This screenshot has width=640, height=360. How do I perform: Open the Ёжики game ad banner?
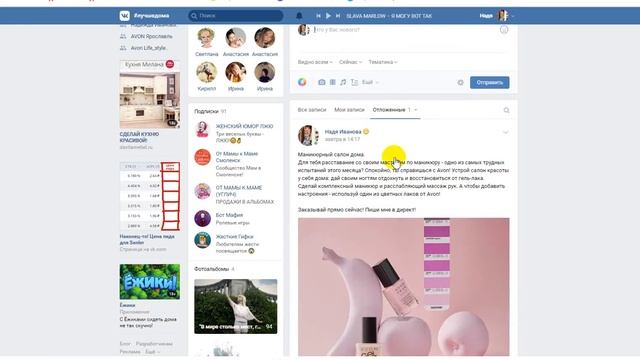pos(150,282)
